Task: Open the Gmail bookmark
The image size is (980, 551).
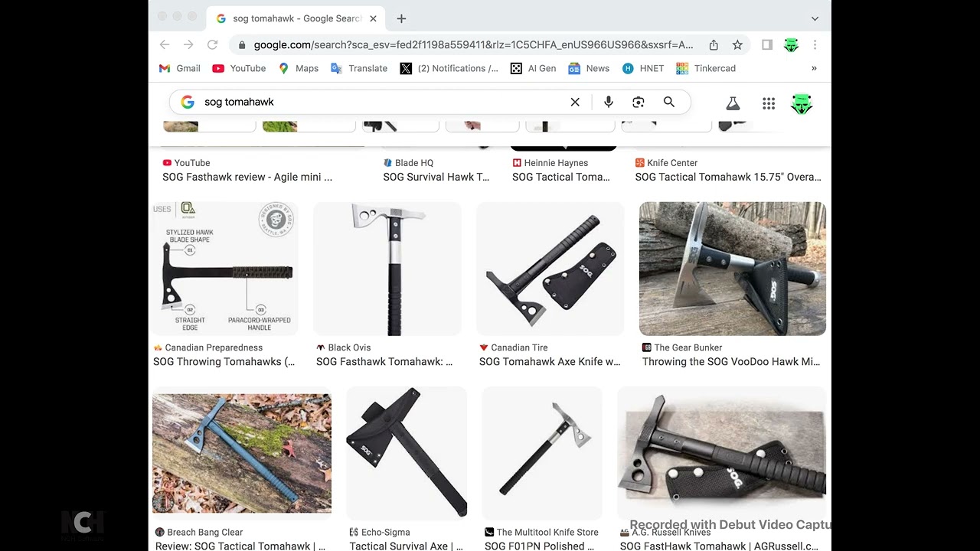Action: pyautogui.click(x=180, y=68)
